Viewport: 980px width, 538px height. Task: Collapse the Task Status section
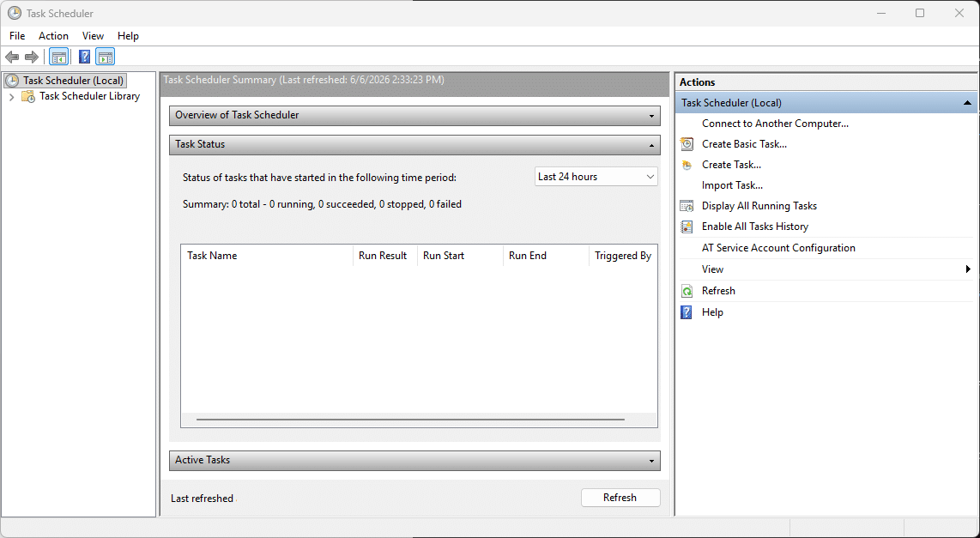(651, 145)
